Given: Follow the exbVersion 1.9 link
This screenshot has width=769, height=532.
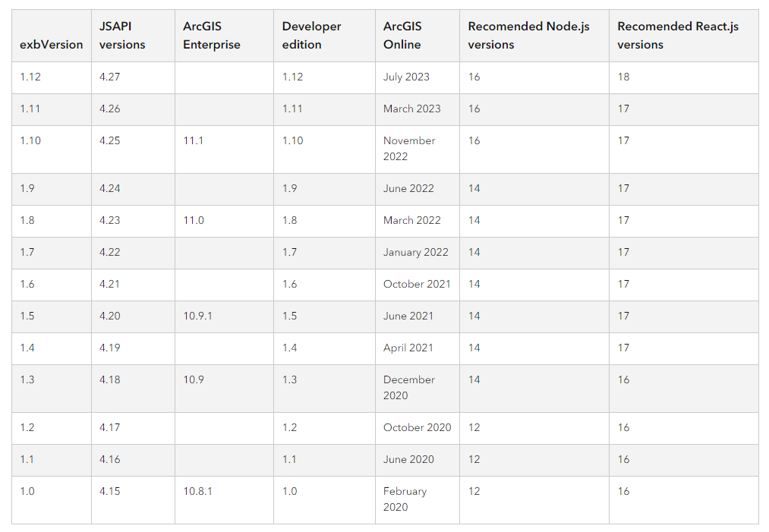Looking at the screenshot, I should 27,188.
